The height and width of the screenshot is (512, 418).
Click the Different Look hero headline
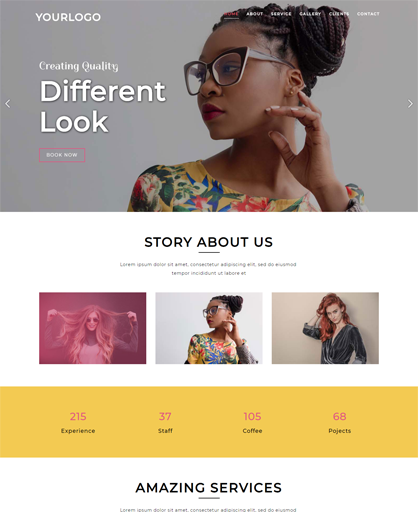click(103, 106)
